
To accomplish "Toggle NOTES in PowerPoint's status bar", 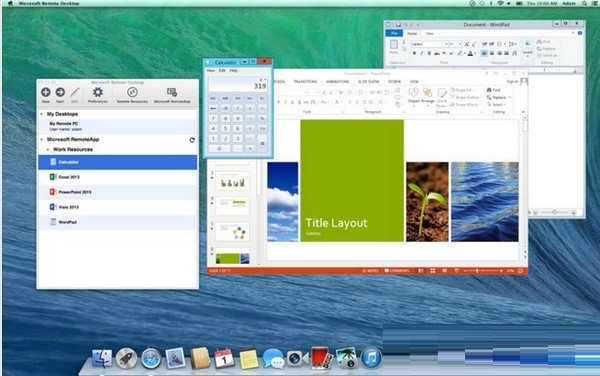I will [370, 270].
